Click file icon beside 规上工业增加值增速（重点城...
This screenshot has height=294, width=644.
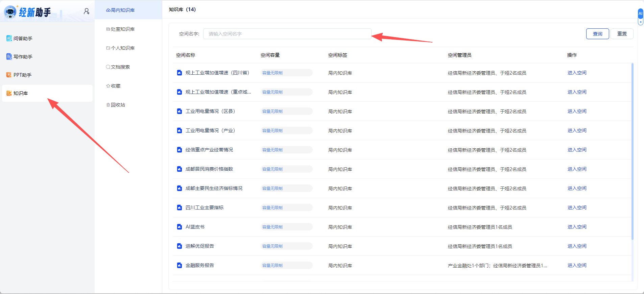[180, 92]
